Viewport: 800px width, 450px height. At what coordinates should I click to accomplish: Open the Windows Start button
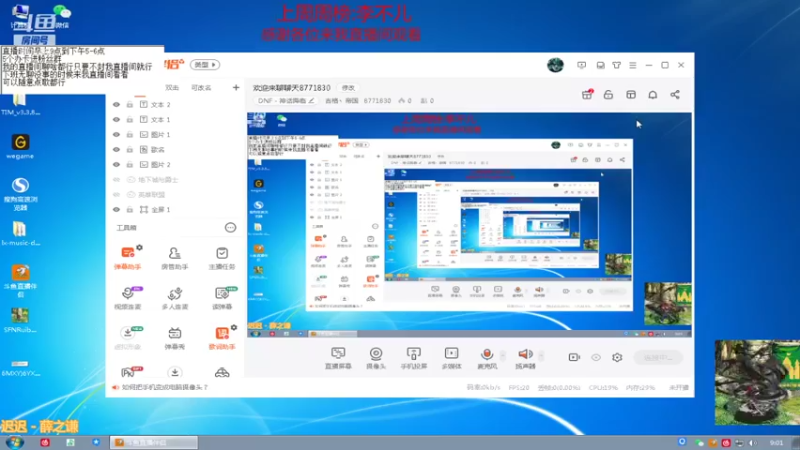tap(14, 442)
